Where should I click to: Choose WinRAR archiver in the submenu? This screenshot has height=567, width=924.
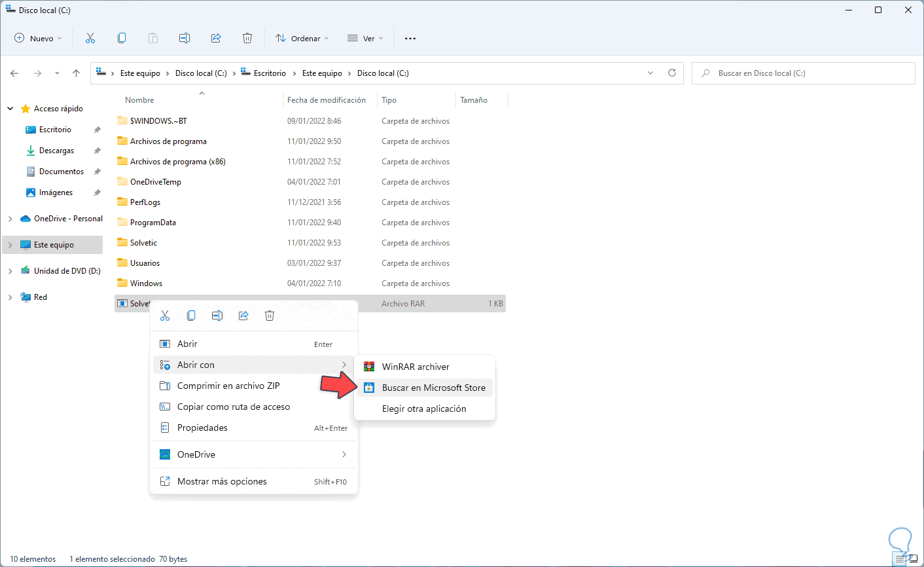tap(425, 367)
